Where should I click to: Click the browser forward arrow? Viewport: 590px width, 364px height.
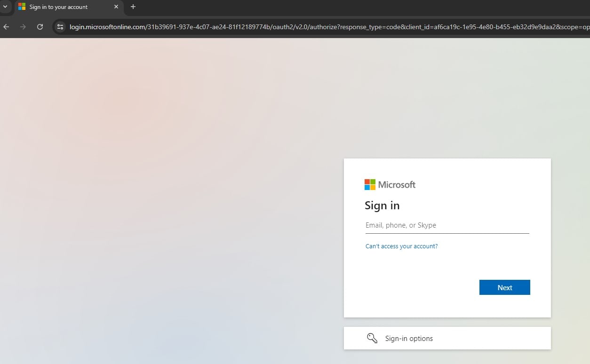(x=23, y=27)
